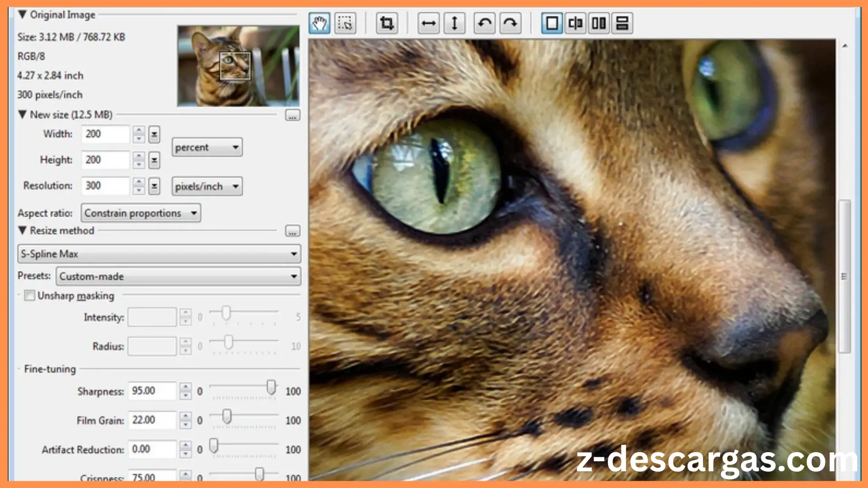The height and width of the screenshot is (488, 868).
Task: Open the pixels/inch units dropdown
Action: 207,186
